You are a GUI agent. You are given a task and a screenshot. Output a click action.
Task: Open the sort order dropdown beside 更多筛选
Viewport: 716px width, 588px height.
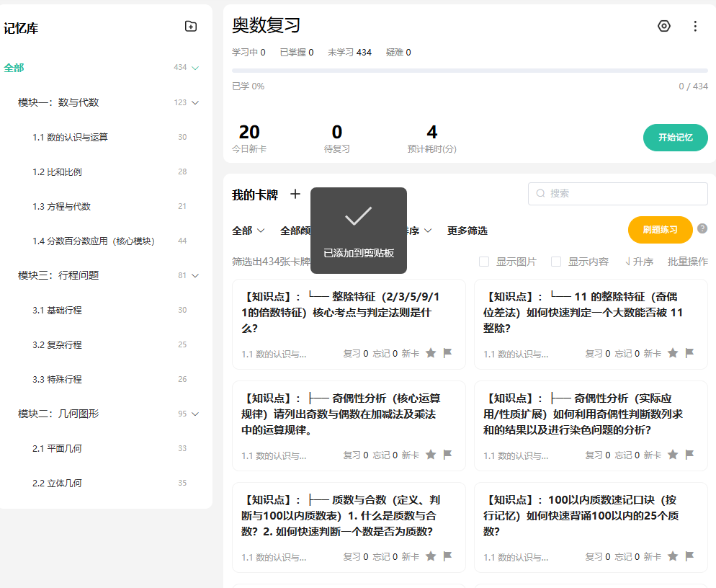click(x=419, y=231)
